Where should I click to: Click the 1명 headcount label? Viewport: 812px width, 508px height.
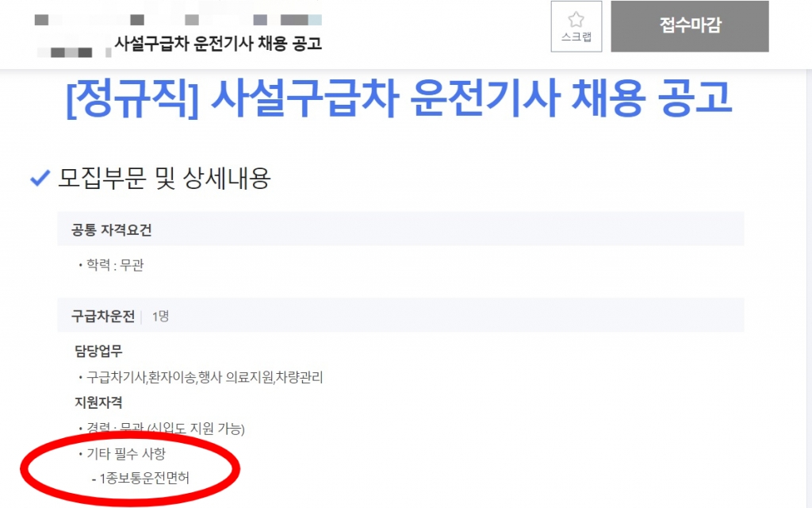point(160,316)
